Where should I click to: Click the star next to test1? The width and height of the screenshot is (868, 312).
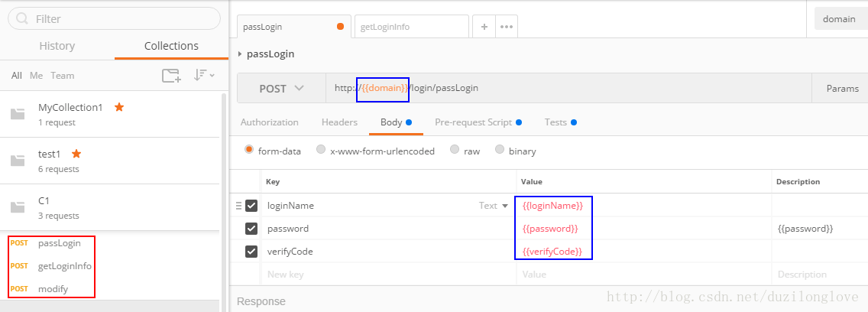pos(76,154)
